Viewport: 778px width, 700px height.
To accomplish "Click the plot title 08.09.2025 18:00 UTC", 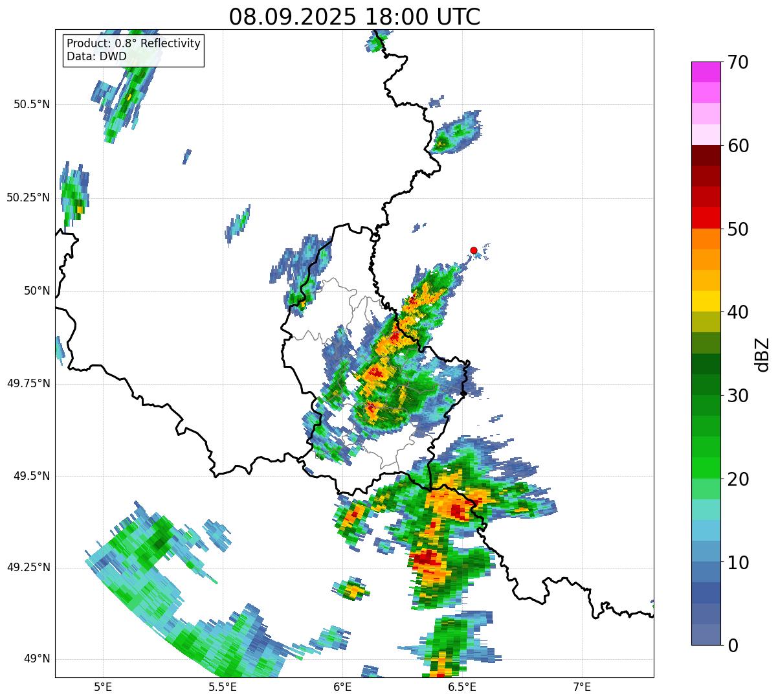I will (x=355, y=16).
